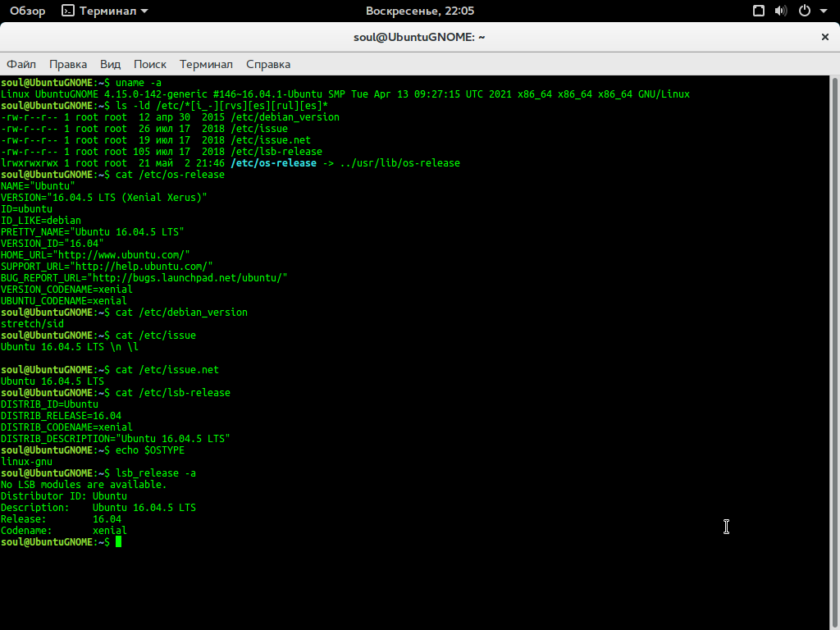
Task: Click the PRETTY_NAME line
Action: [93, 232]
